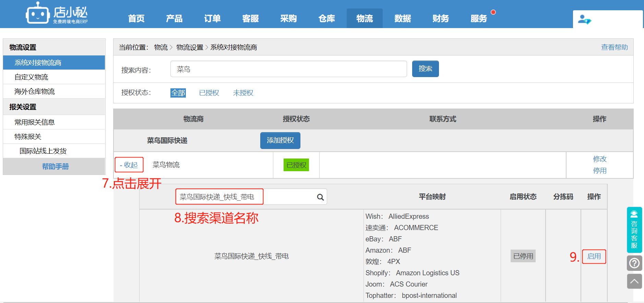Image resolution: width=644 pixels, height=303 pixels.
Task: Click the 速卖通: ACOMMERCE mapping line
Action: (x=402, y=228)
